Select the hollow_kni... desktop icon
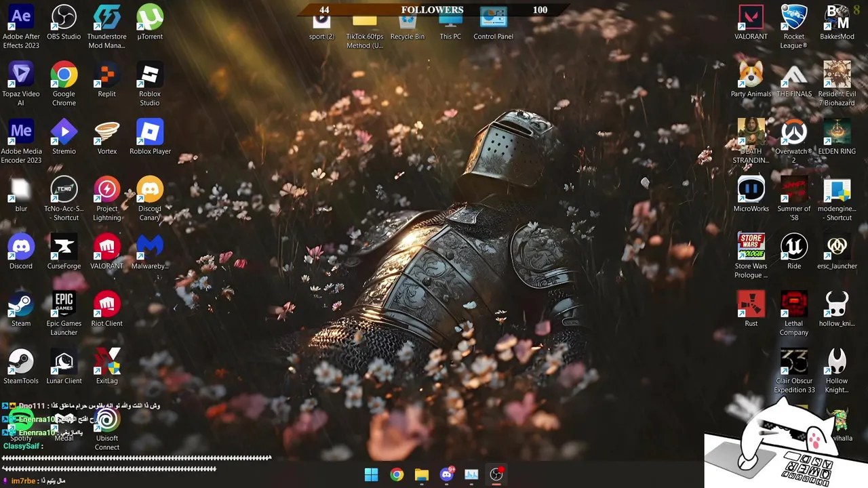Viewport: 868px width, 488px height. [837, 310]
